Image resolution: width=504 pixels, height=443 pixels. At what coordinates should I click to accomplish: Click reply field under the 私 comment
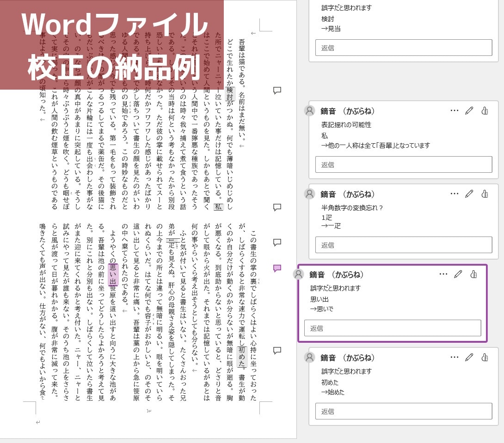(404, 164)
